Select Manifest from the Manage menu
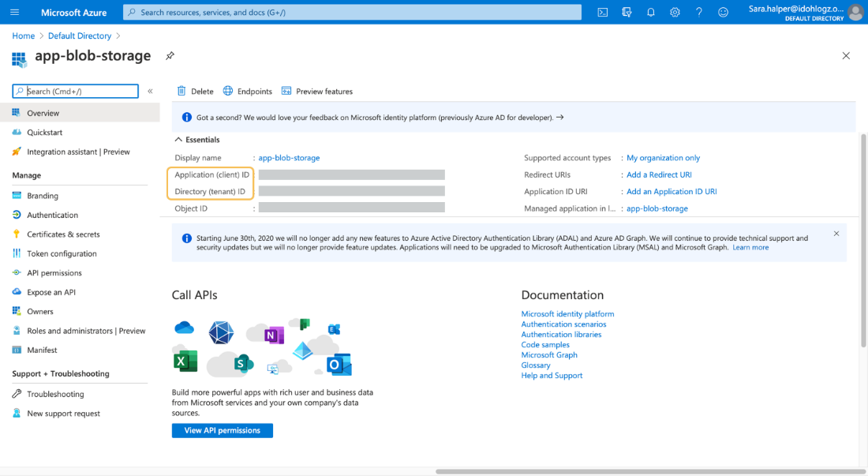The image size is (868, 476). (42, 350)
